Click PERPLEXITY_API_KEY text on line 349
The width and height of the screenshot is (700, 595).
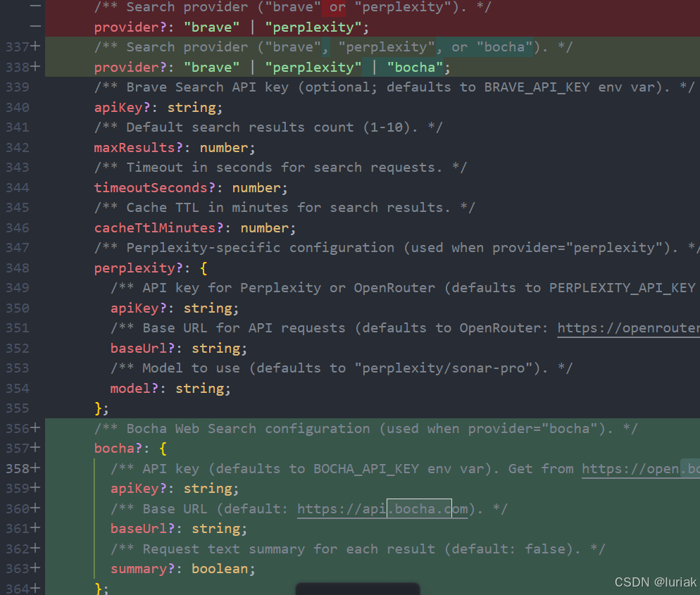623,288
